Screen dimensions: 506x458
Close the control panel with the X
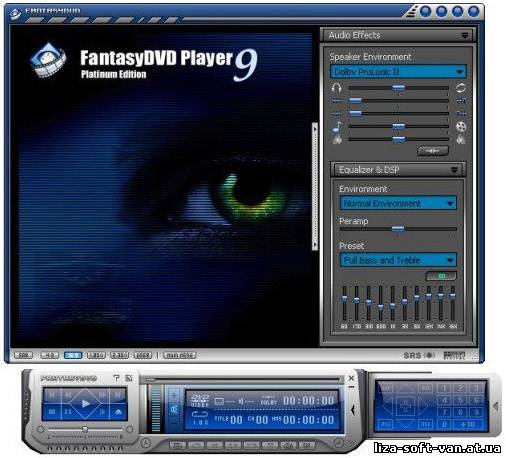coord(351,378)
